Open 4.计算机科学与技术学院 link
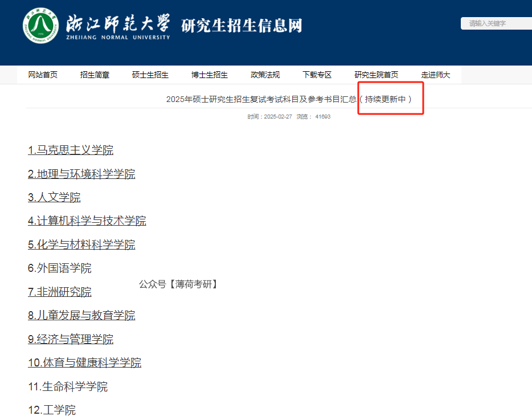Screen dimensions: 532x420 (87, 221)
